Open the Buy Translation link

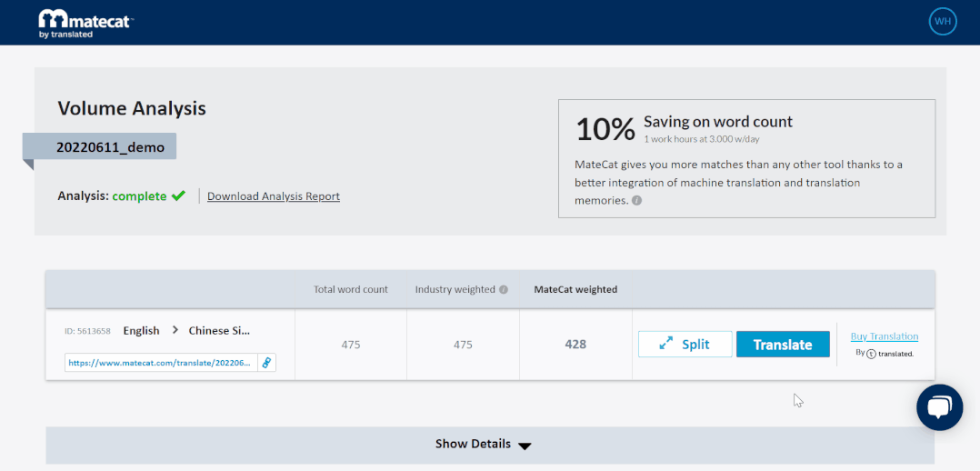tap(885, 336)
